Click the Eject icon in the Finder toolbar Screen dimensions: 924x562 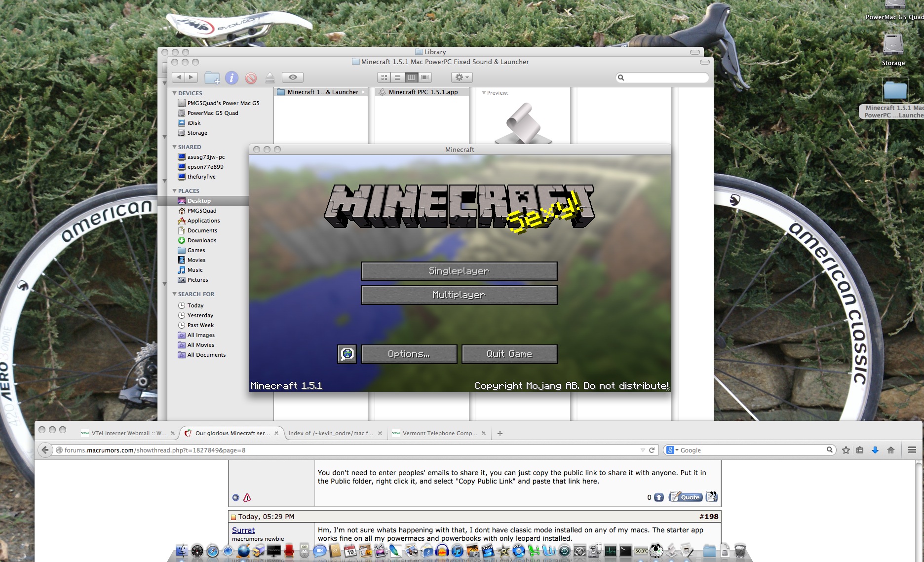[269, 77]
